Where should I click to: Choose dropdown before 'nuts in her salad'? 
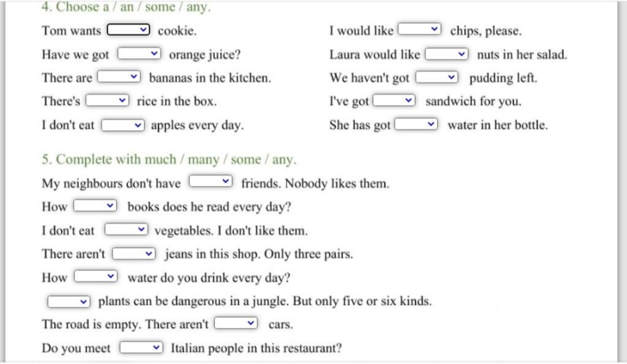point(446,54)
